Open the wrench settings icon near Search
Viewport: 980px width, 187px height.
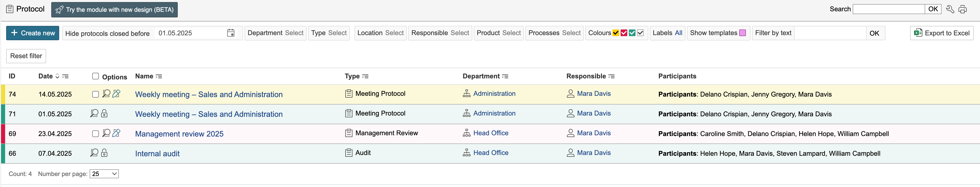pos(950,9)
